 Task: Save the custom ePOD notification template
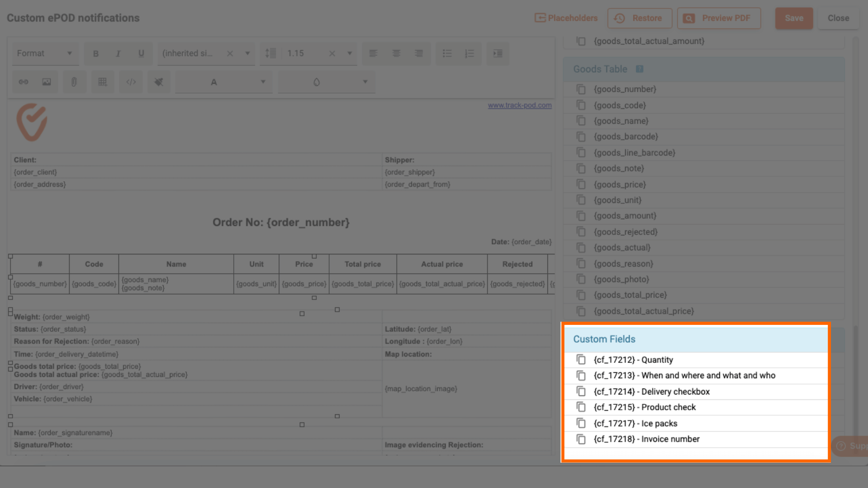pyautogui.click(x=794, y=18)
